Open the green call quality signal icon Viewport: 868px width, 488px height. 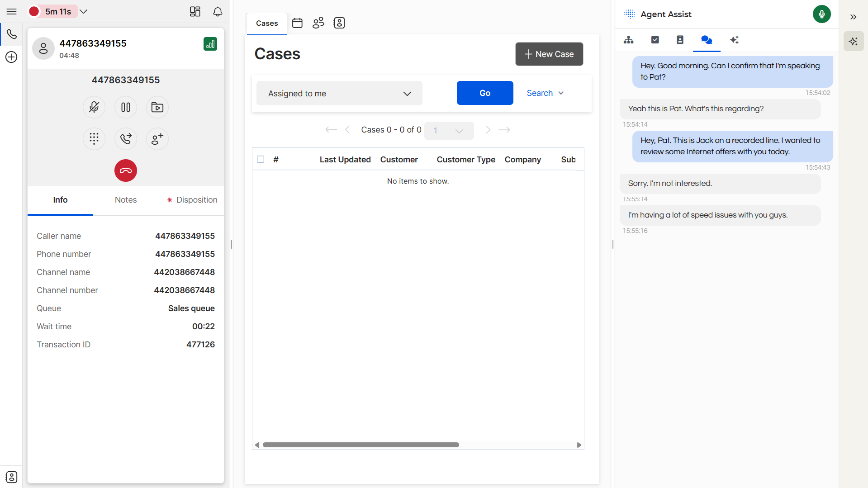pyautogui.click(x=210, y=44)
